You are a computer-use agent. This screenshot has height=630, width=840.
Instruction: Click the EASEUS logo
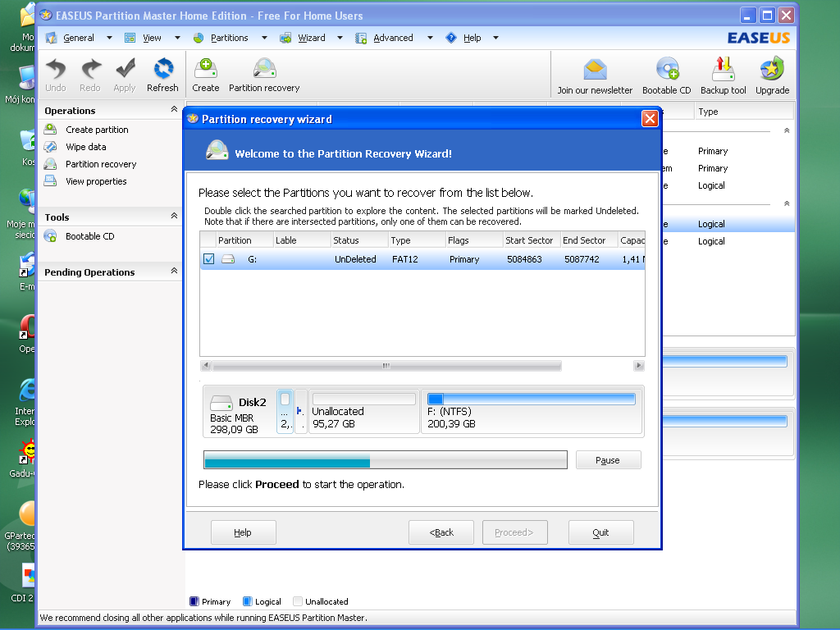[x=759, y=38]
